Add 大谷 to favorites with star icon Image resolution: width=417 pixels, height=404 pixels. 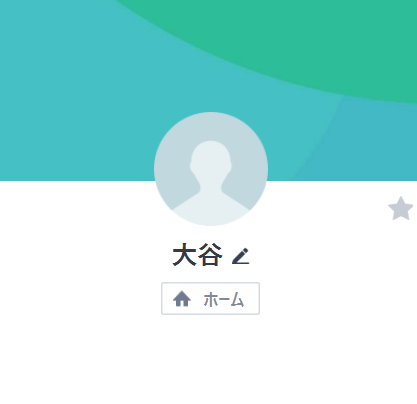click(x=401, y=209)
